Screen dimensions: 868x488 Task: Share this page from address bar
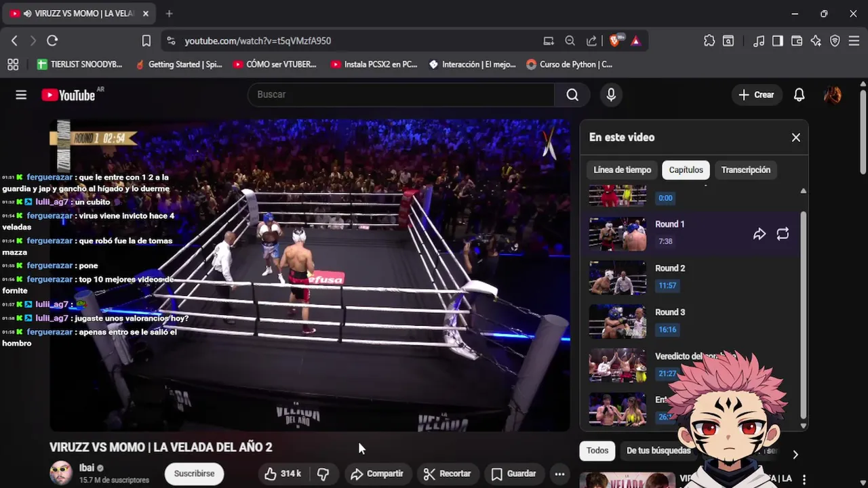pos(592,41)
